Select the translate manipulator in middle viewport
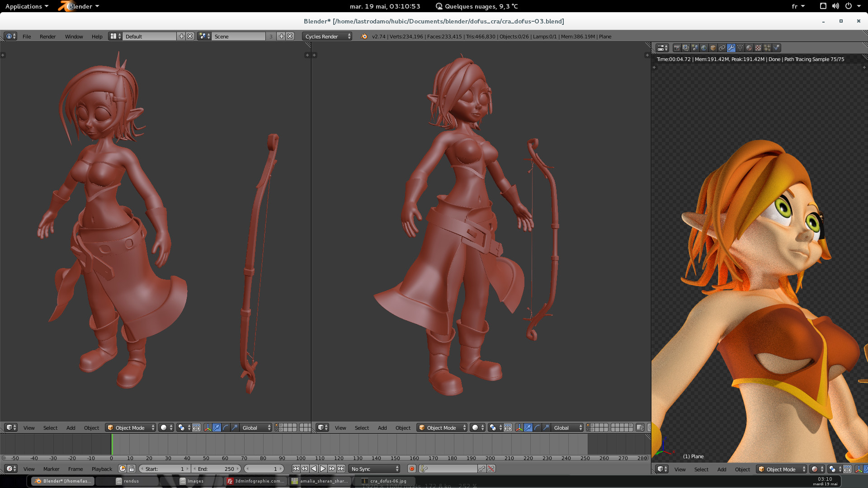 click(528, 427)
